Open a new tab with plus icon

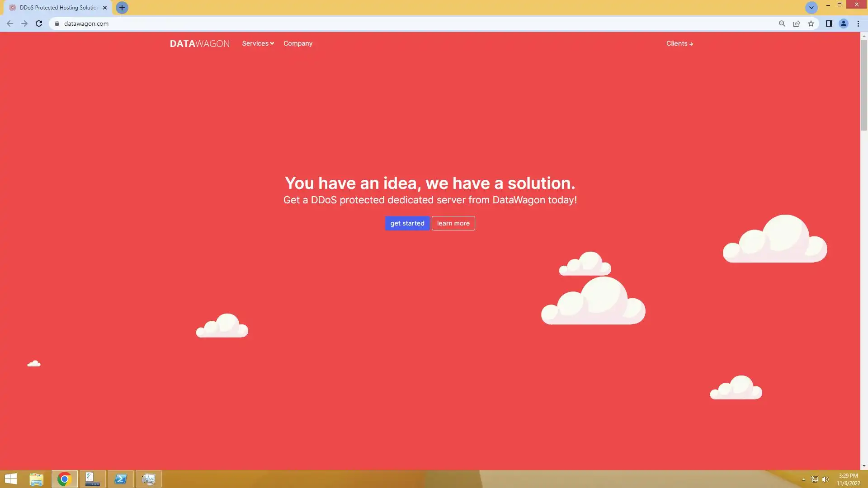pyautogui.click(x=122, y=8)
